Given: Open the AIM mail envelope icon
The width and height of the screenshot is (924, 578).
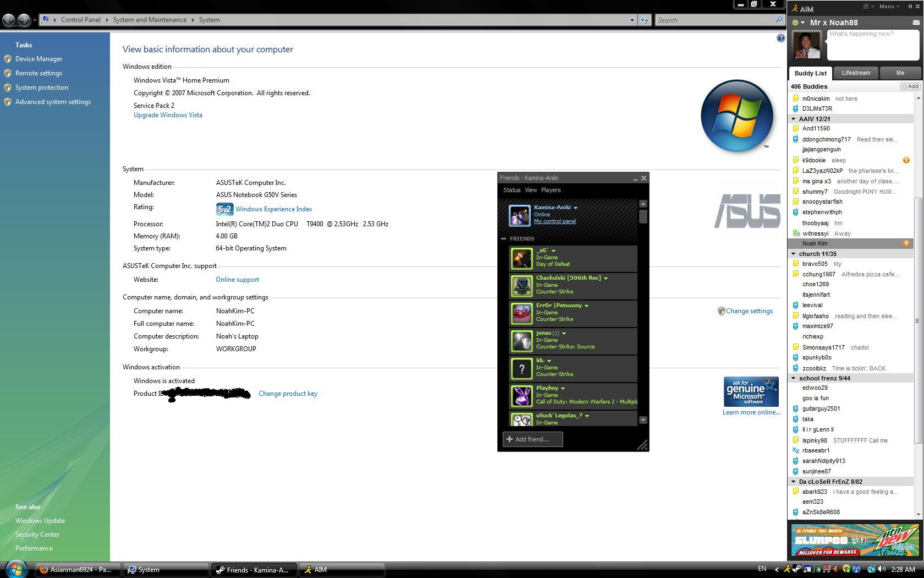Looking at the screenshot, I should tap(916, 23).
